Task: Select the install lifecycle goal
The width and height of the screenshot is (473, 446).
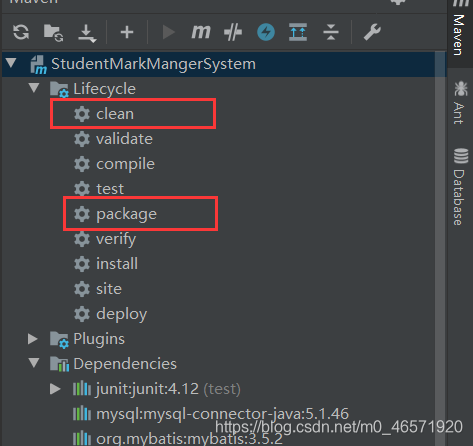Action: coord(117,264)
